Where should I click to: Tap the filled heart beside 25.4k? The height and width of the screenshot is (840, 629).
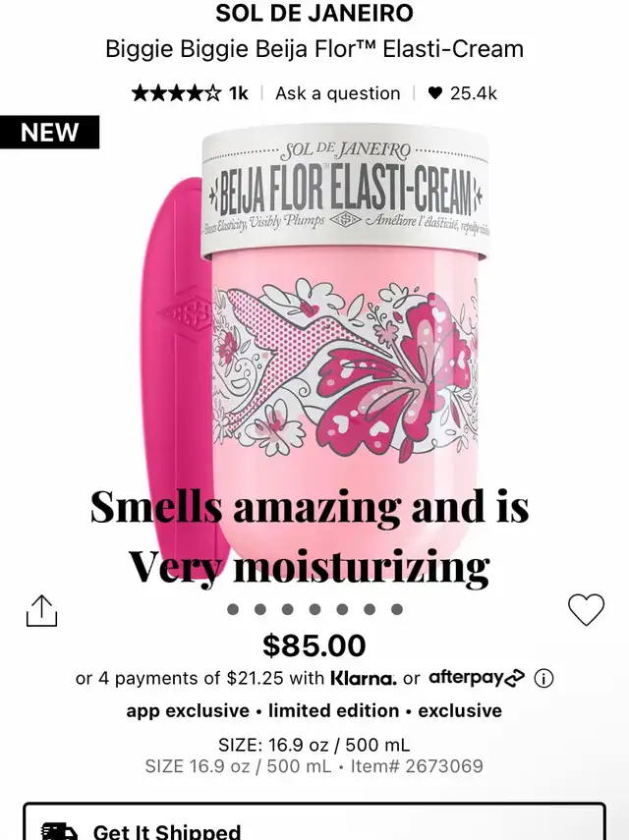[x=435, y=93]
